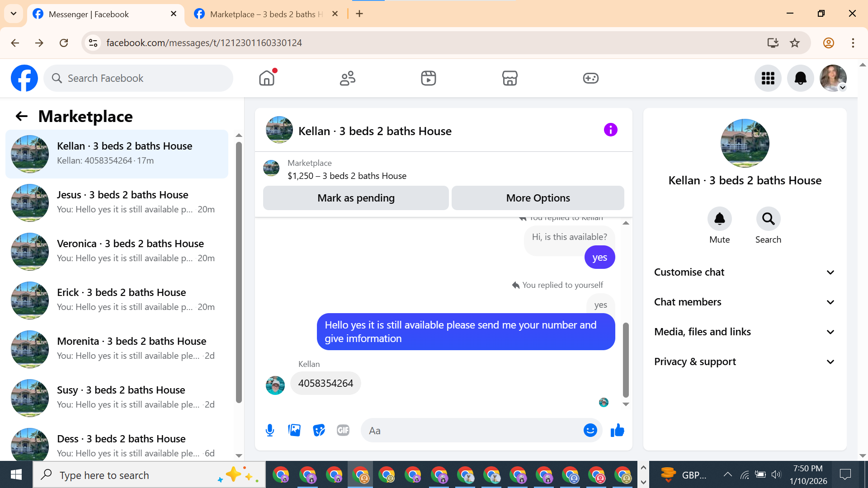Toggle the purple conversation information button
Viewport: 868px width, 488px height.
pyautogui.click(x=610, y=130)
